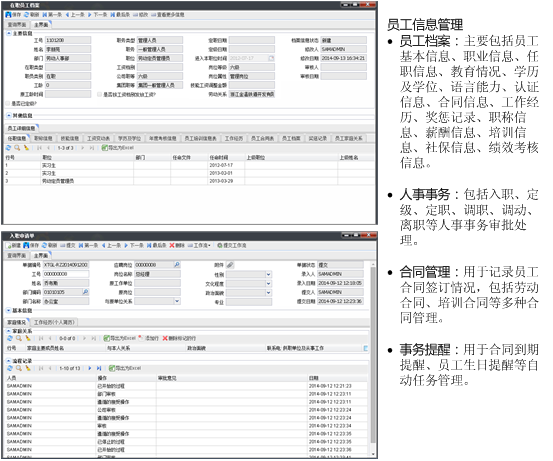Click the paperclip 附件 attachment icon
The image size is (553, 461).
(230, 265)
